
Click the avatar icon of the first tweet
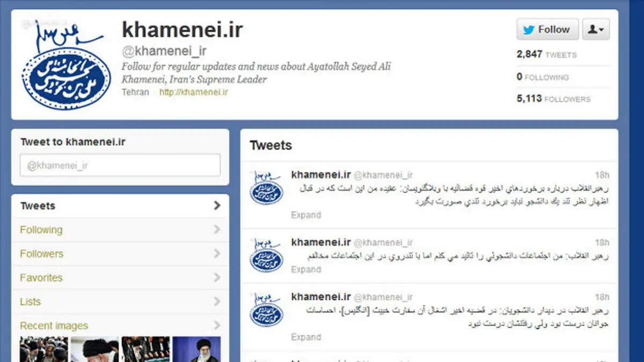point(267,187)
